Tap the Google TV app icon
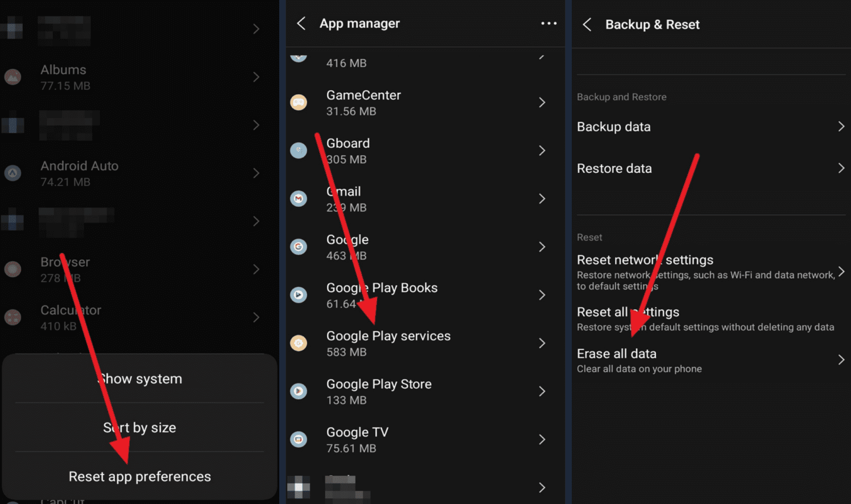851x504 pixels. [x=298, y=439]
